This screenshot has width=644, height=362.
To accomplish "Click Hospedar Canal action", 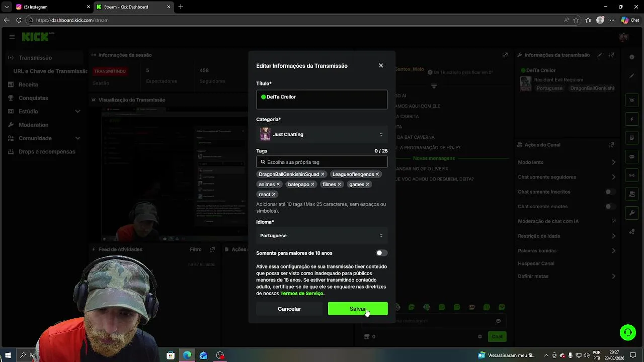I will click(536, 263).
